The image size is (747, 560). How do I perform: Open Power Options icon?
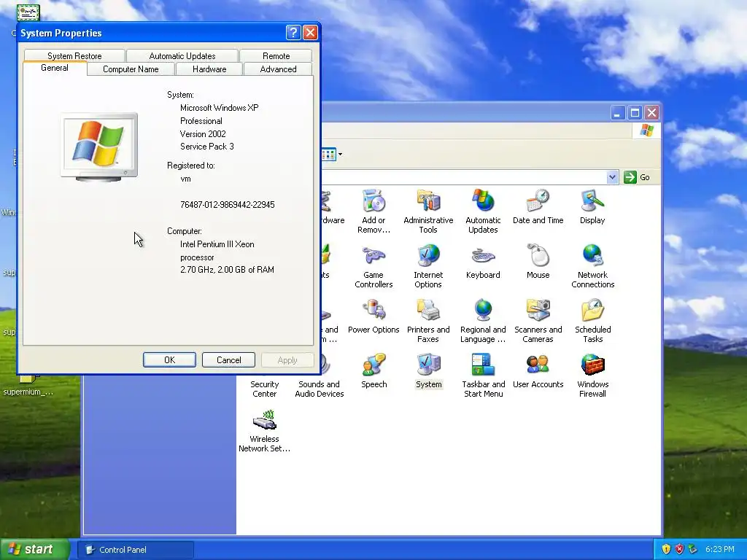coord(373,316)
